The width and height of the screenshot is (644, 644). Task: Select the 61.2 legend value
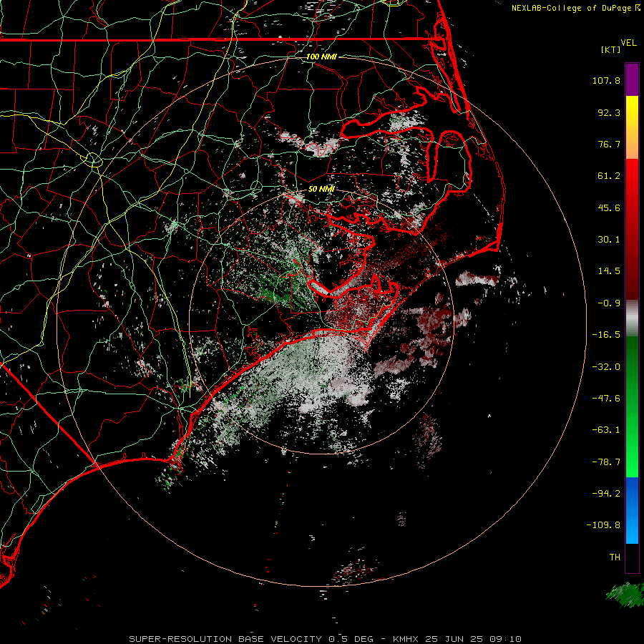pos(609,176)
